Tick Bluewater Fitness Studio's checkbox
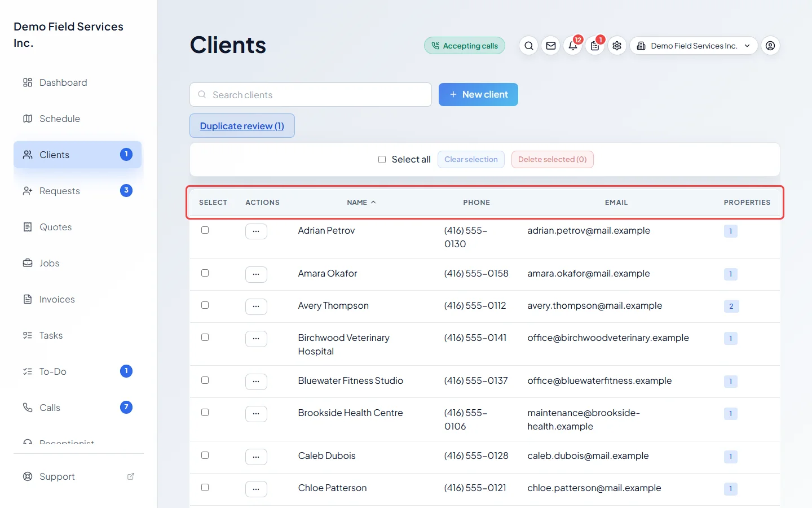The image size is (812, 508). tap(205, 380)
